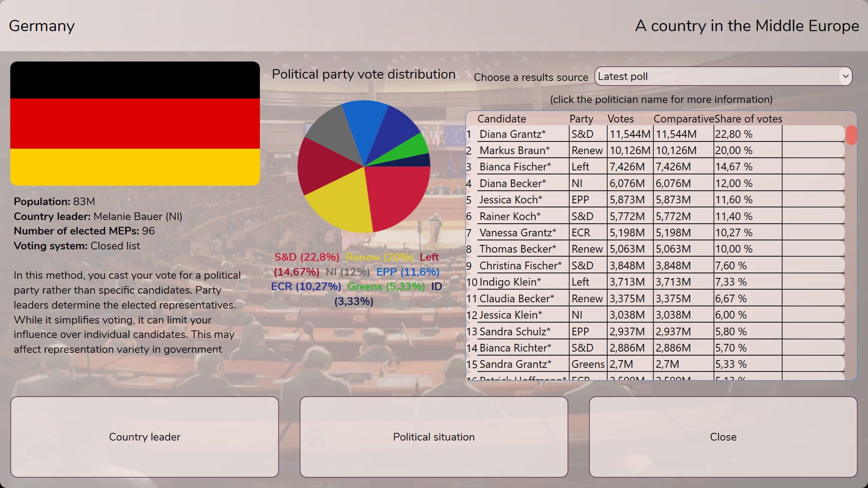Click Sandra Grantz of the Greens party
Screen dimensions: 868x488
[x=515, y=364]
